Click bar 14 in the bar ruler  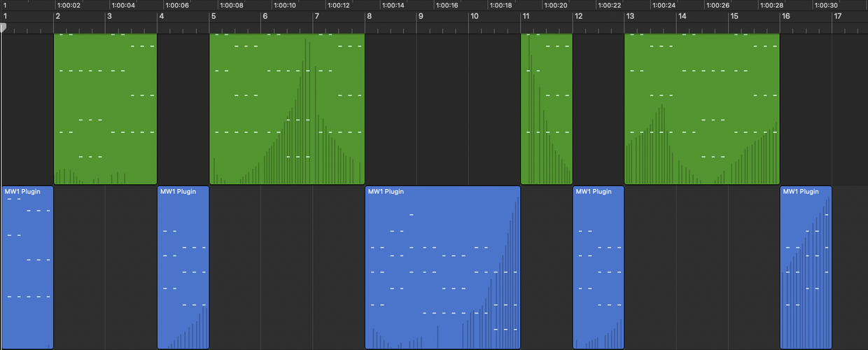[682, 16]
